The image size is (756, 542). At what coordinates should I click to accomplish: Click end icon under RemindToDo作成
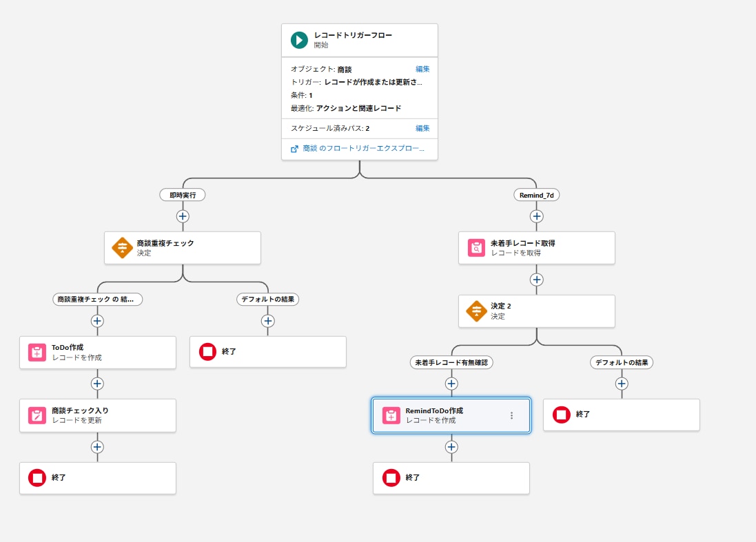[391, 478]
